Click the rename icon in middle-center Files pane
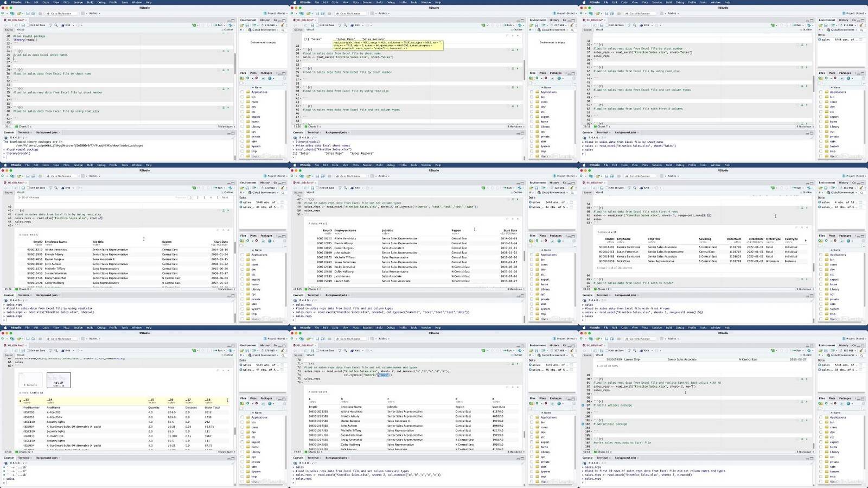 552,240
